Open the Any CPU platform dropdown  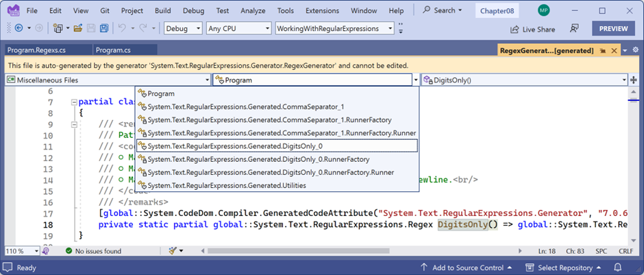click(x=239, y=28)
